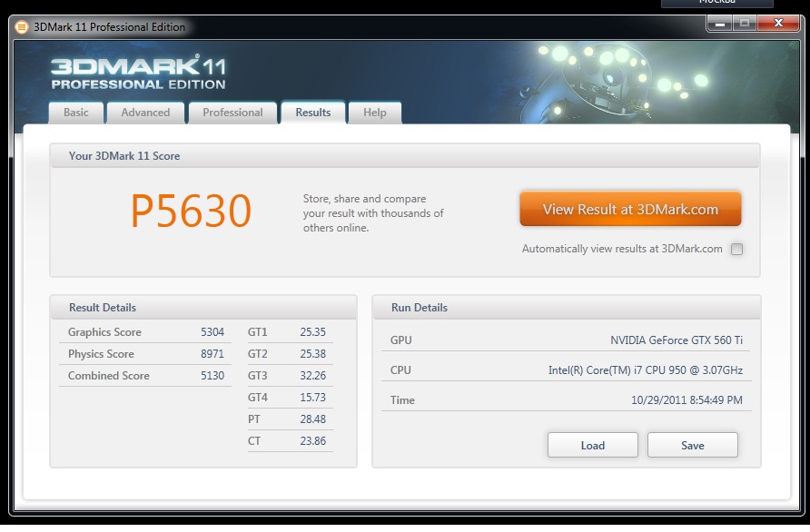Close the 3DMark 11 window
Viewport: 810px width, 532px height.
778,24
